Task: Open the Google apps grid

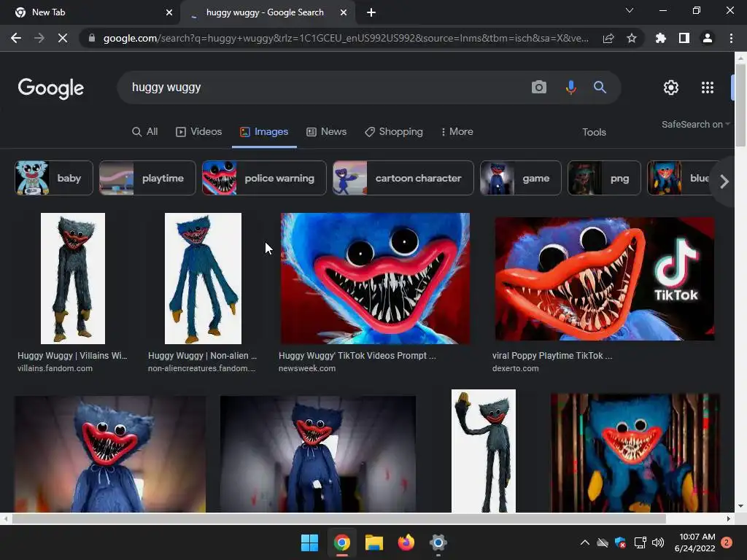Action: point(708,87)
